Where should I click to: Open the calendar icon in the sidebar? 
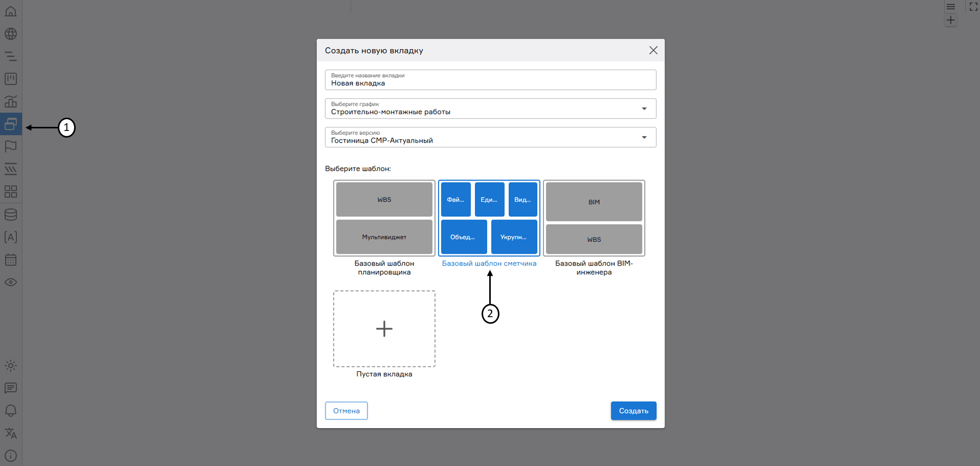click(11, 260)
